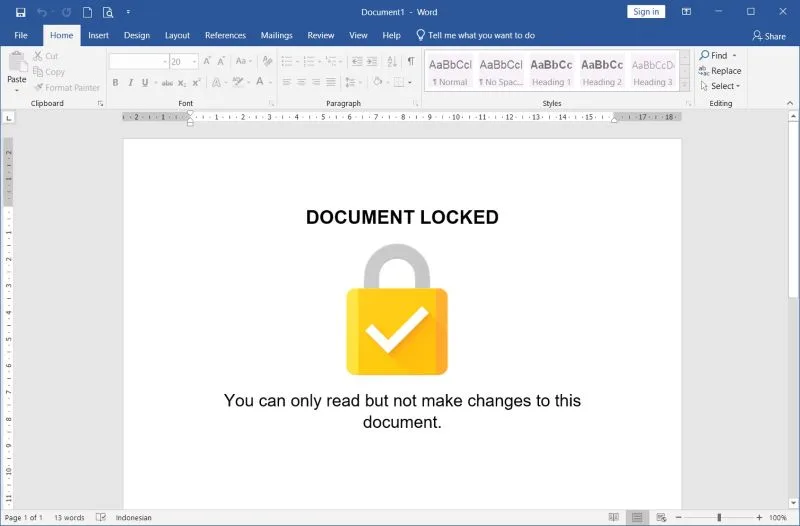Click the Cut scissors button
Image resolution: width=800 pixels, height=526 pixels.
[45, 56]
